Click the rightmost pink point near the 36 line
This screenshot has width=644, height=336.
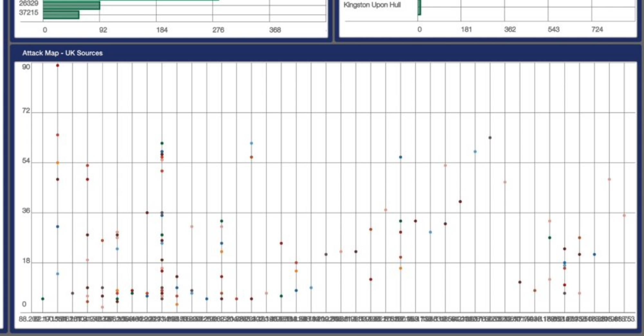pos(624,215)
